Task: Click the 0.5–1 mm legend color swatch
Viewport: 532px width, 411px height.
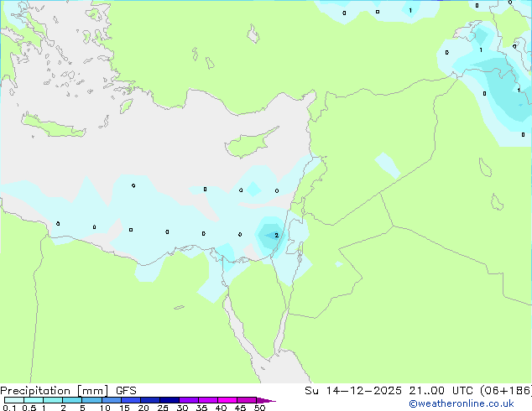Action: pos(34,400)
